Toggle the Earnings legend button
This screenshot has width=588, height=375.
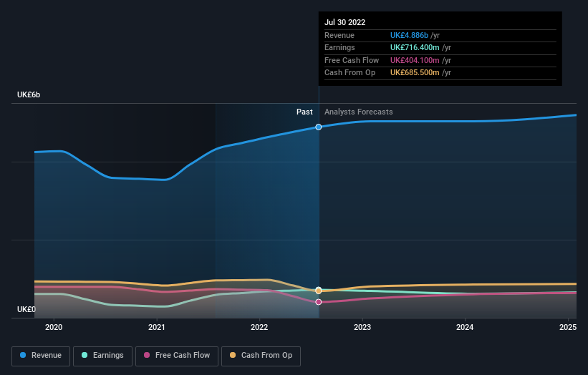pyautogui.click(x=102, y=356)
